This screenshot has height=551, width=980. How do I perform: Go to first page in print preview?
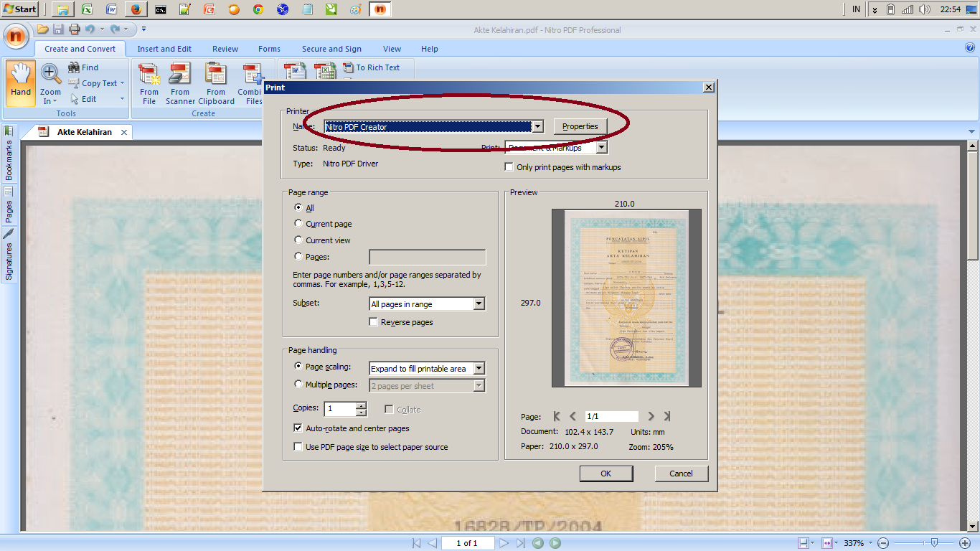tap(557, 416)
